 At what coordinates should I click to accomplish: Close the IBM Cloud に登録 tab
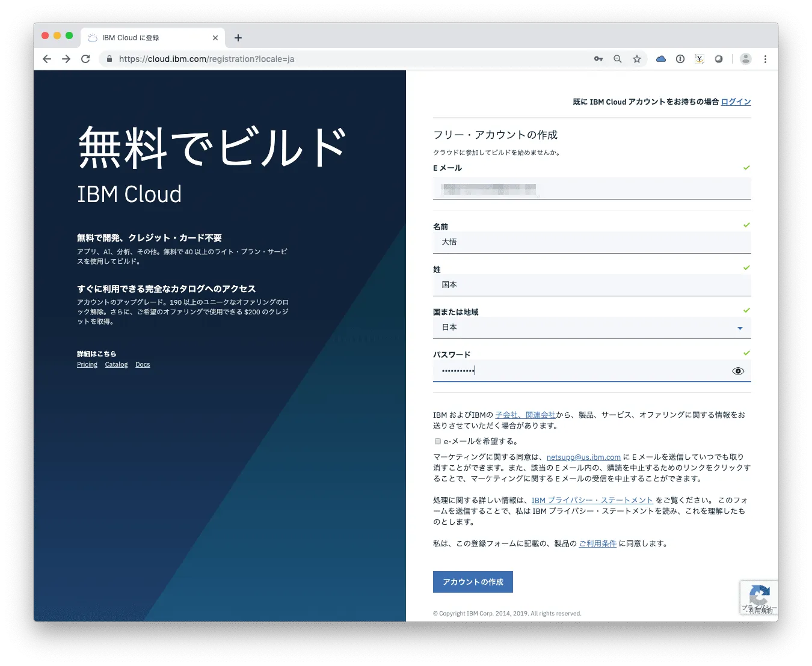point(215,38)
